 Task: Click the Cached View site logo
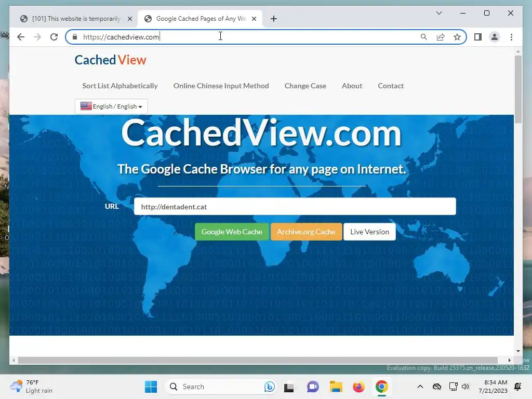point(110,60)
